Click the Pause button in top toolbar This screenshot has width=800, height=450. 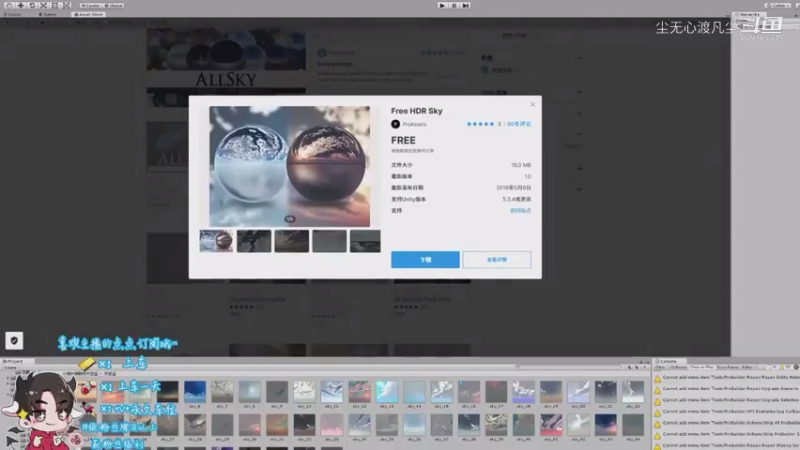pos(454,5)
